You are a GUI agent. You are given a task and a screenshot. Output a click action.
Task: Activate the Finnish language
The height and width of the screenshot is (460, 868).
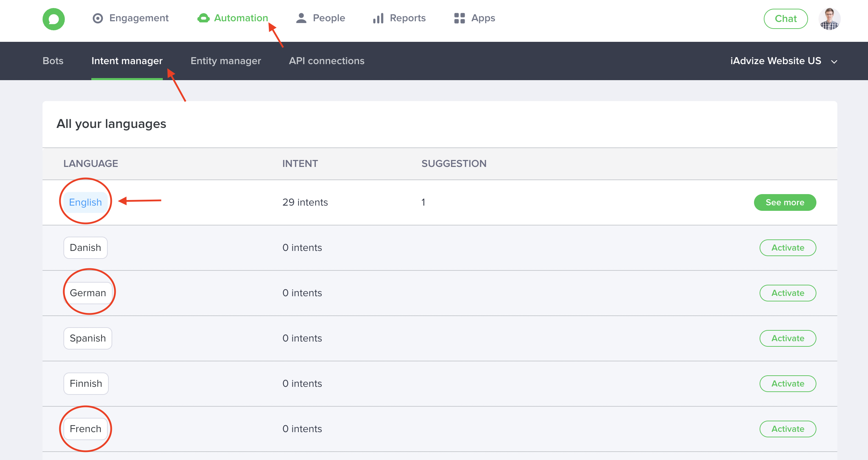788,384
